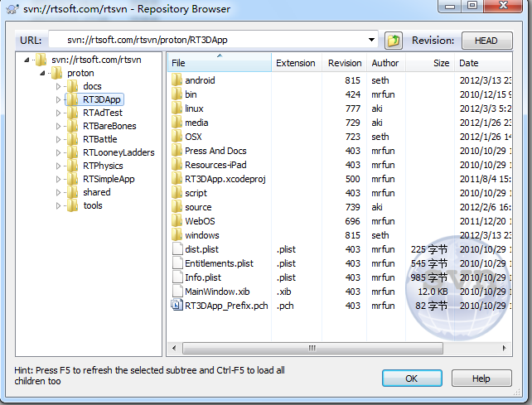Sort by the Extension column header
Screen dimensions: 532x405
297,62
